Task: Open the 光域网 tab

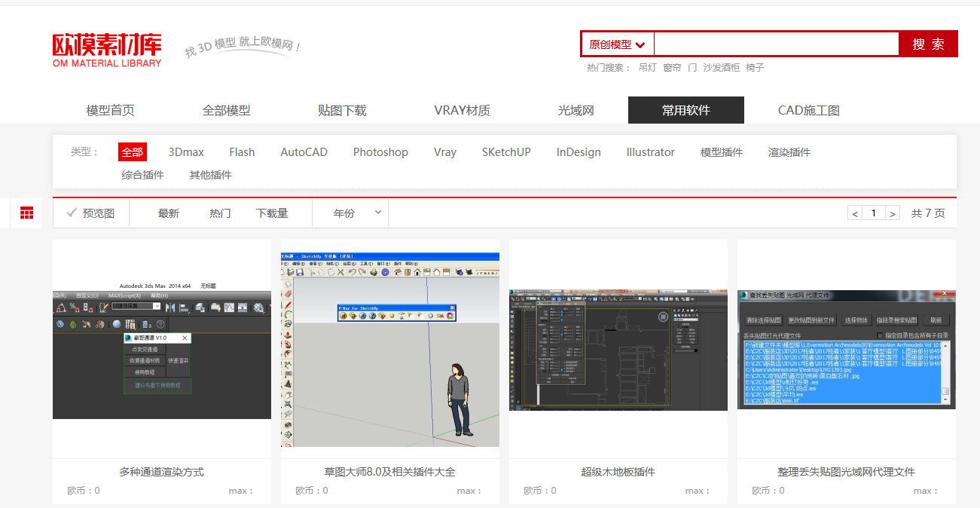Action: [576, 110]
